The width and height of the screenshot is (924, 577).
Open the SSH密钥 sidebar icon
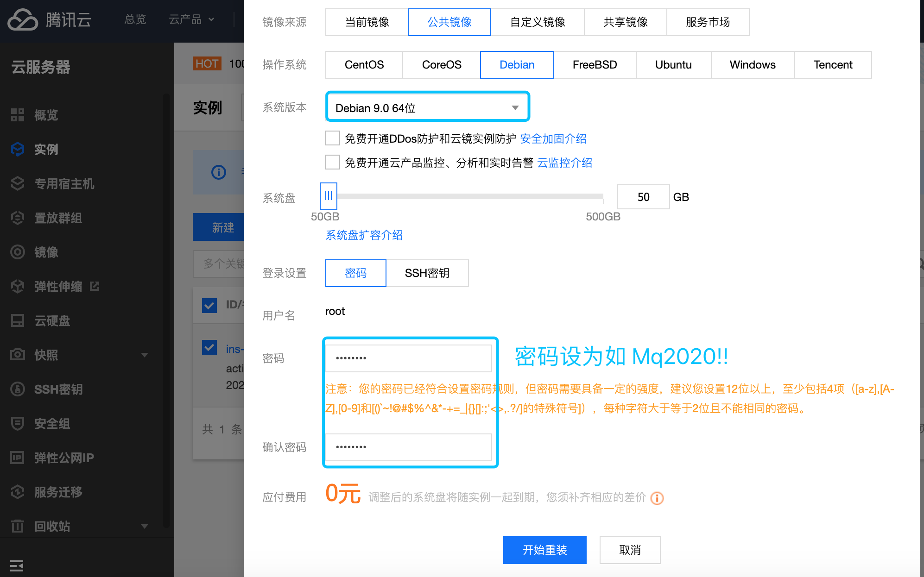click(x=18, y=389)
